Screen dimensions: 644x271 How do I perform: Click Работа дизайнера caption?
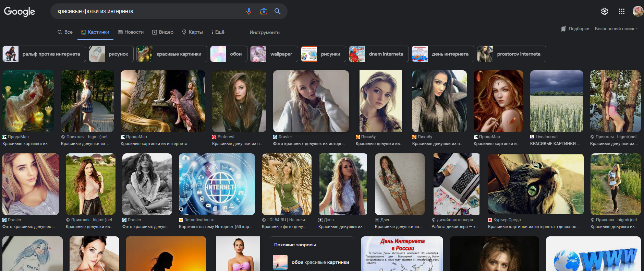(455, 227)
